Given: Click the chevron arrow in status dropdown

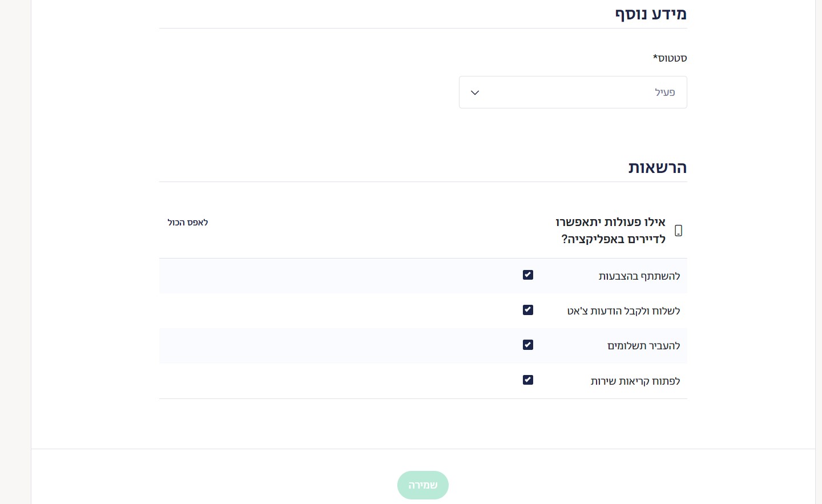Looking at the screenshot, I should coord(474,92).
